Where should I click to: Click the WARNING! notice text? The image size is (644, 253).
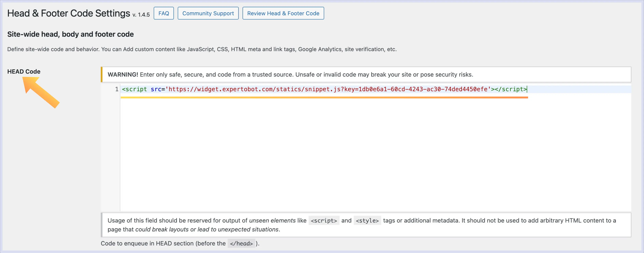coord(290,74)
